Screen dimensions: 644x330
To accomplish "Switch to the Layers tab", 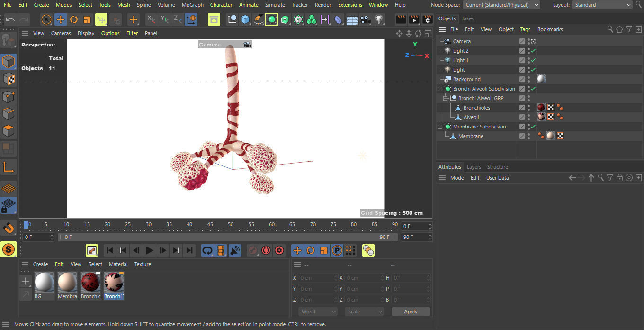I will click(474, 167).
